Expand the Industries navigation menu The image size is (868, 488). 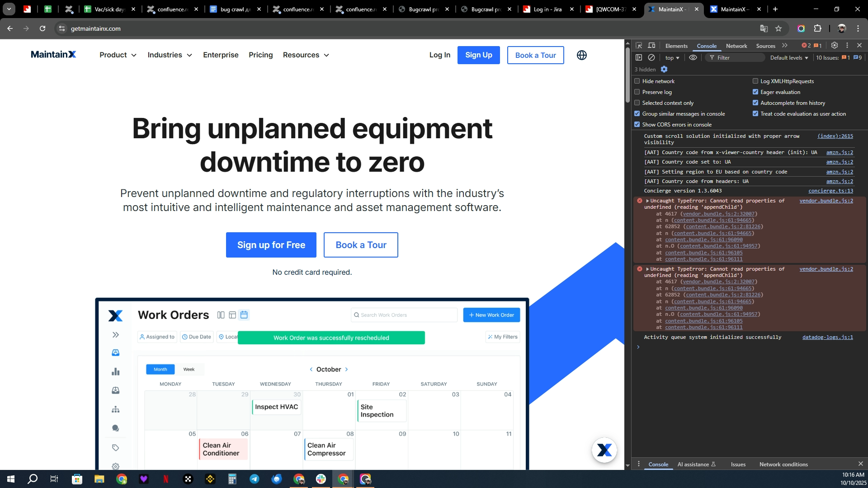pos(170,55)
